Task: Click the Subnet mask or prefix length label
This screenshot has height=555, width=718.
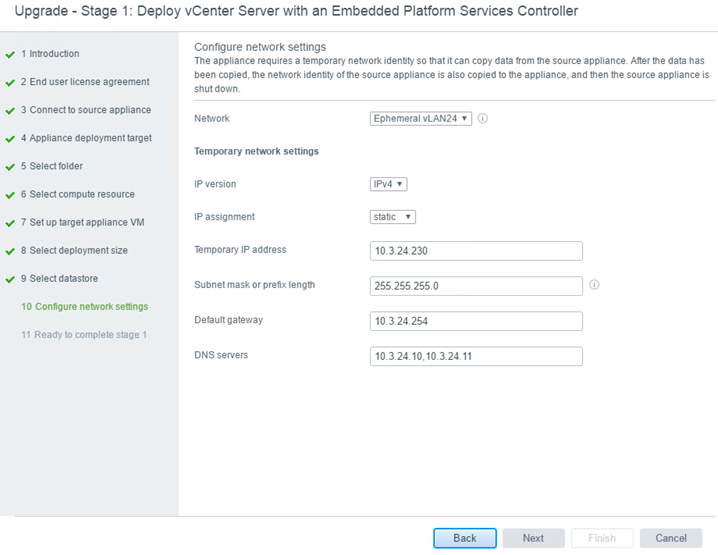Action: point(255,285)
